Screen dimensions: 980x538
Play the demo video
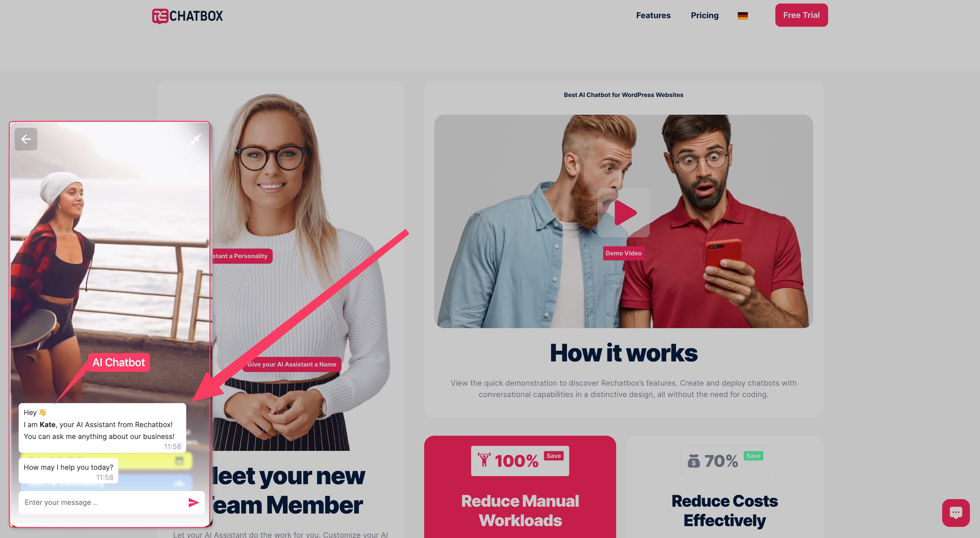[x=623, y=213]
